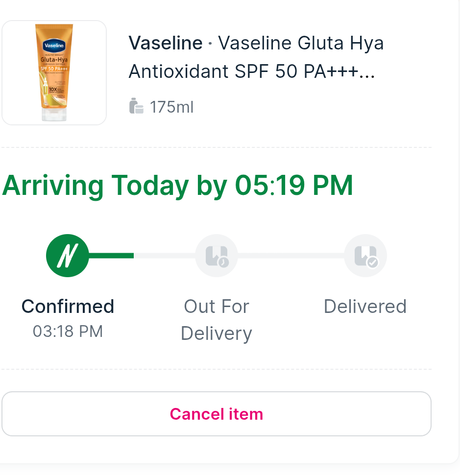This screenshot has height=476, width=460.
Task: Click the gray track before the Delivered icon
Action: (291, 256)
